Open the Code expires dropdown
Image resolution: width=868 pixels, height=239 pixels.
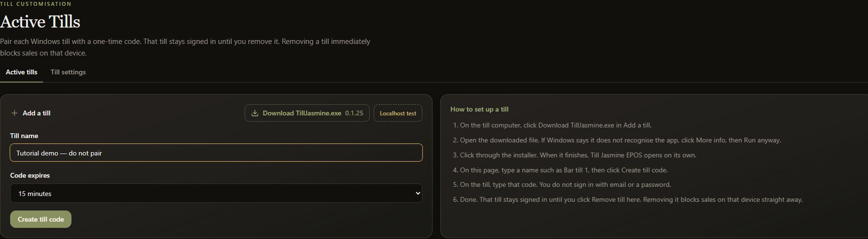point(216,193)
